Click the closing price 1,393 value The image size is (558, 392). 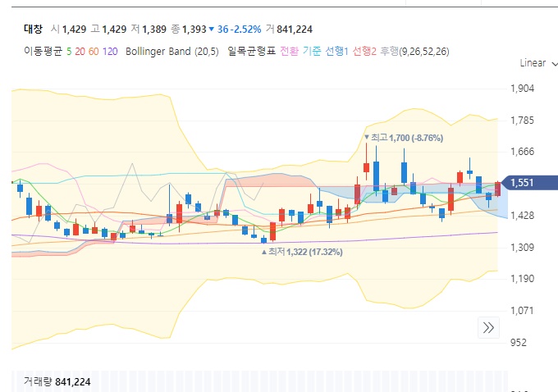[x=194, y=30]
